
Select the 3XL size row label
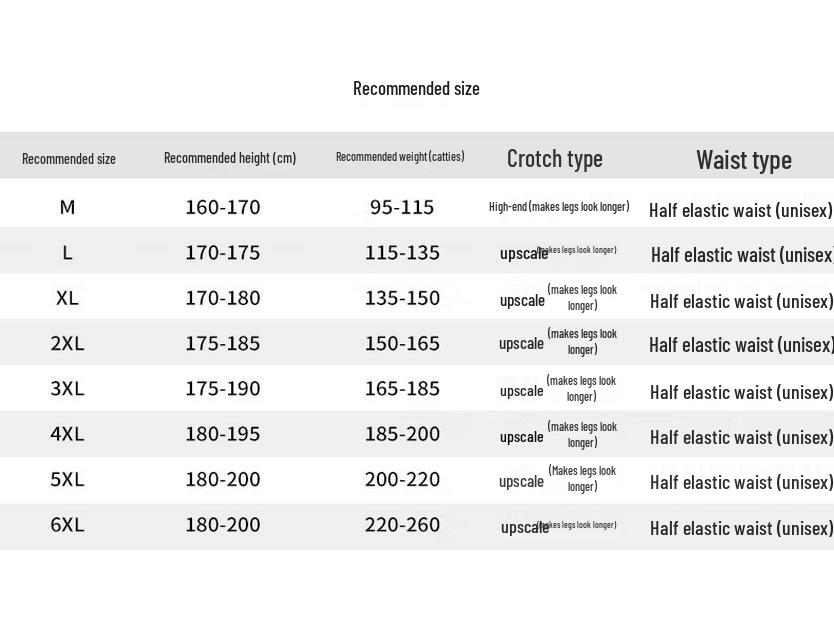point(67,388)
